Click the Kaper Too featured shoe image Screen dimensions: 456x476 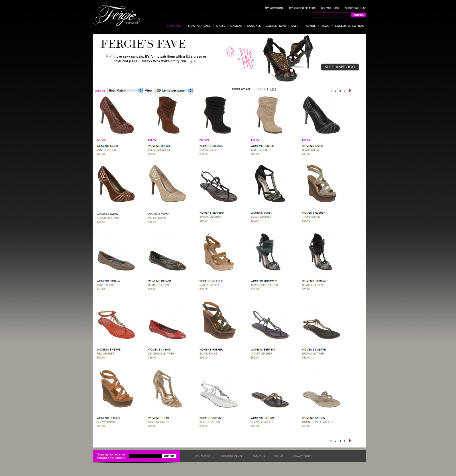point(288,58)
